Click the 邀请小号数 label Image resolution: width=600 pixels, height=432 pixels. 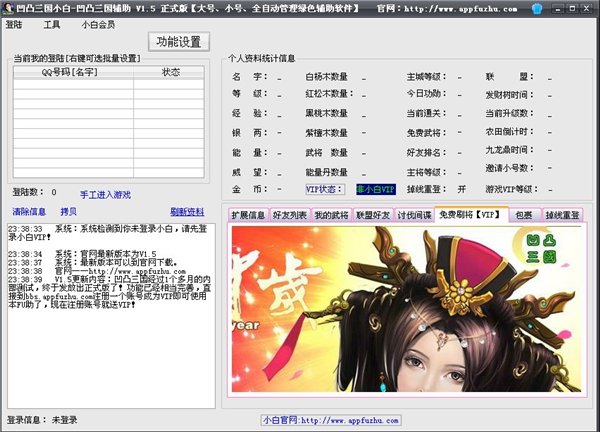pyautogui.click(x=509, y=168)
